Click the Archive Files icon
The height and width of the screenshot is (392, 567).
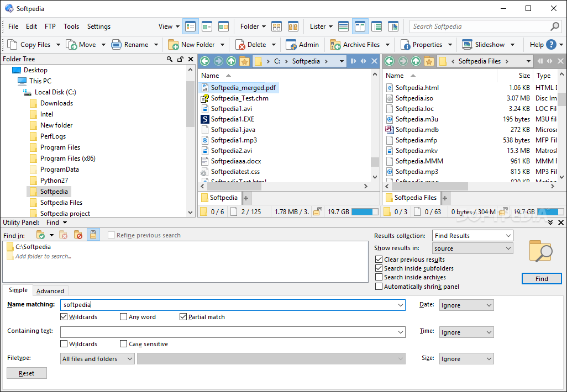[x=335, y=44]
